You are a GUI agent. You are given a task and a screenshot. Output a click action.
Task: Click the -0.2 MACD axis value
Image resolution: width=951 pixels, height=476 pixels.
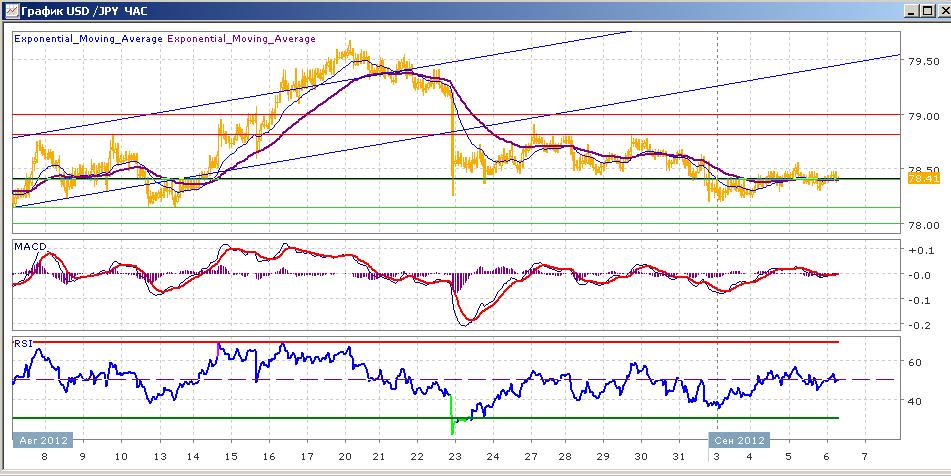(x=919, y=325)
